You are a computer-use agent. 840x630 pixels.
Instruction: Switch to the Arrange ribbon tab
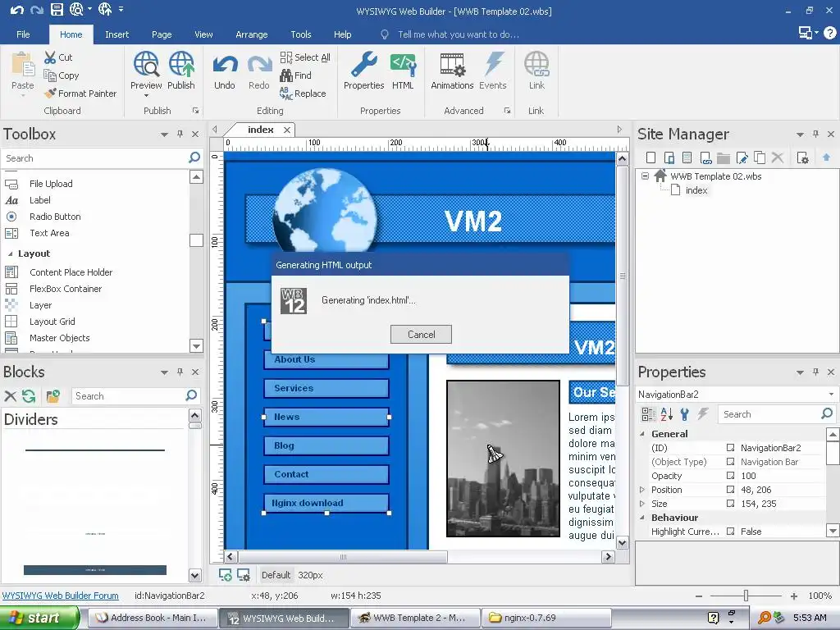[x=251, y=34]
